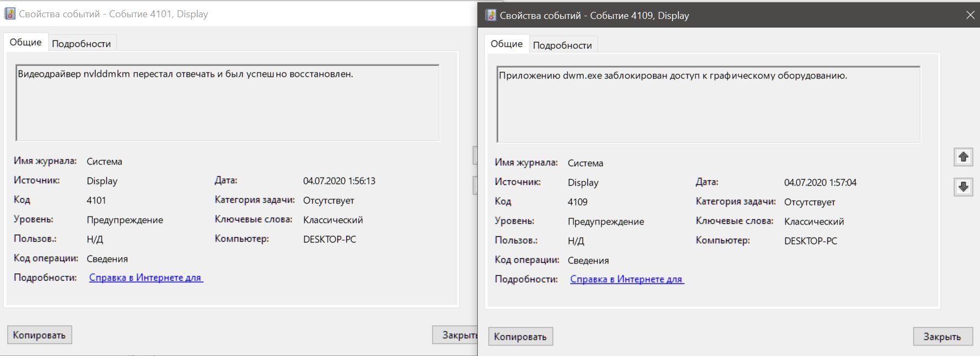Go to next event with down arrow

click(x=963, y=187)
